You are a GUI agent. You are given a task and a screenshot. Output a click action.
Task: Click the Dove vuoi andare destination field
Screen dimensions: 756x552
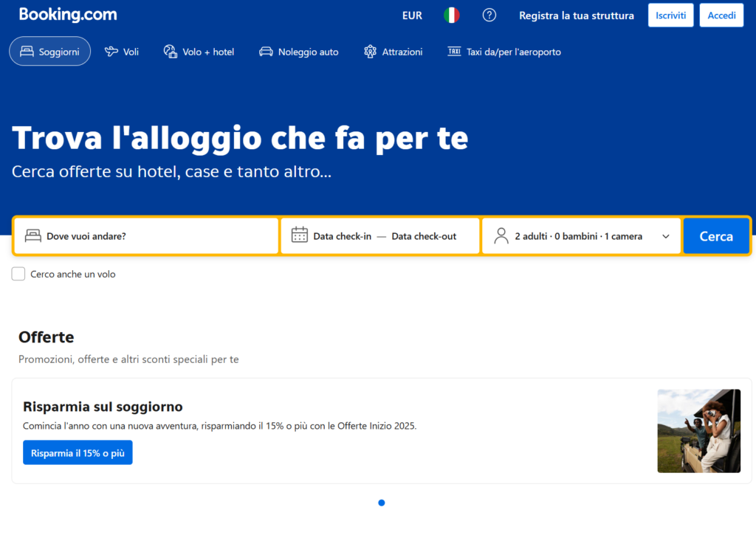coord(147,235)
